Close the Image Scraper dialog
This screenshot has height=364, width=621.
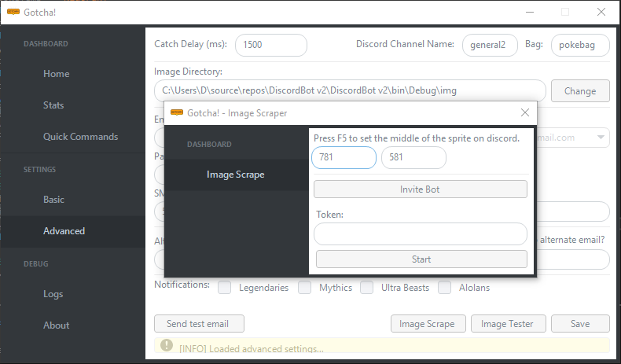(x=525, y=113)
